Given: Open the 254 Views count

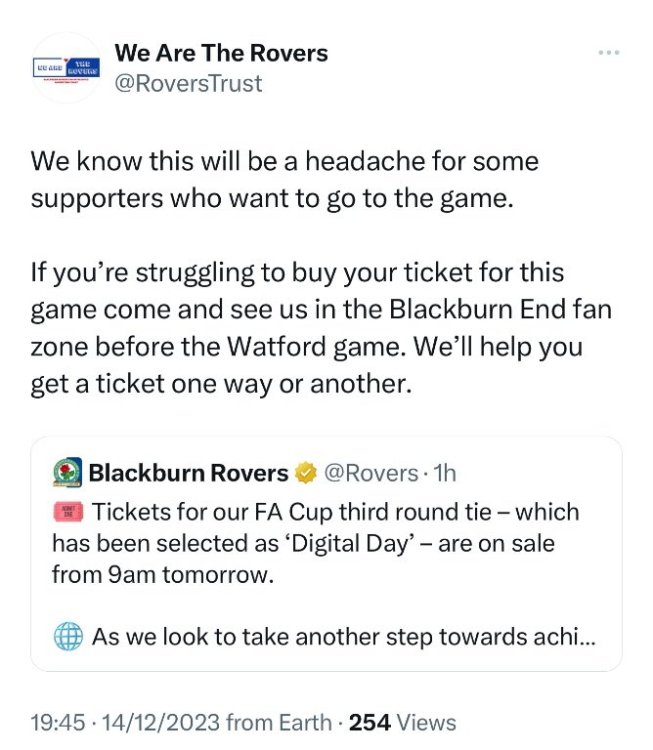Looking at the screenshot, I should [407, 722].
